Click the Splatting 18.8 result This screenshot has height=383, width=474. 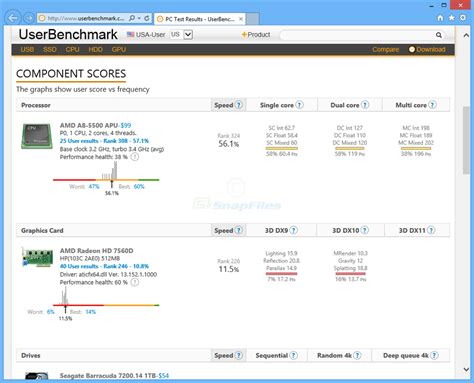[350, 268]
